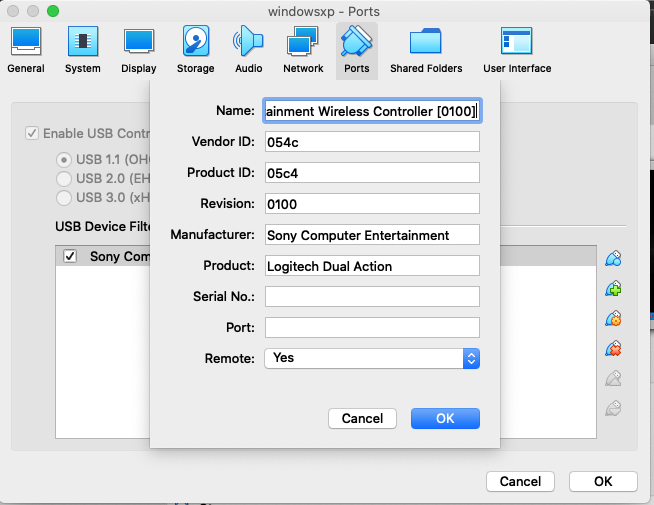
Task: Open the User Interface section
Action: (517, 50)
